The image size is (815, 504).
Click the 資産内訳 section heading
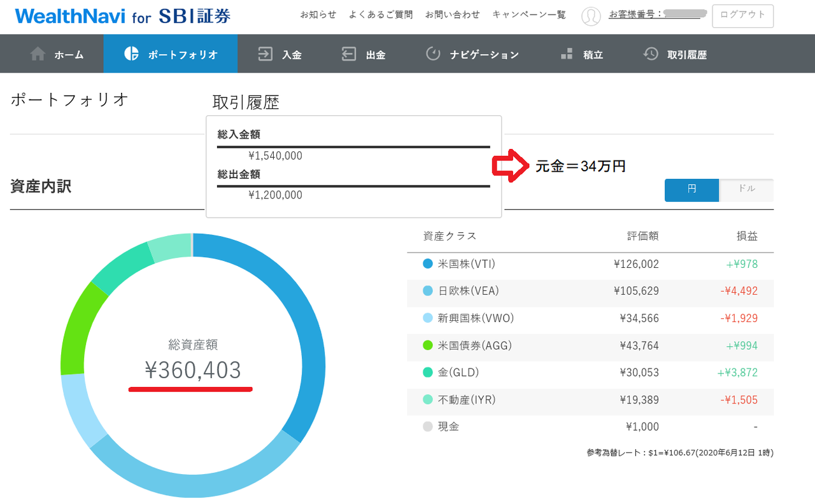point(41,186)
